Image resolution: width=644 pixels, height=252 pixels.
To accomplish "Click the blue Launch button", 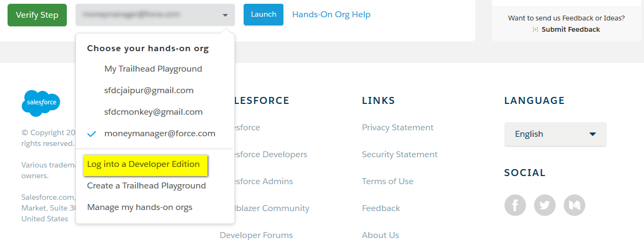I will [264, 15].
